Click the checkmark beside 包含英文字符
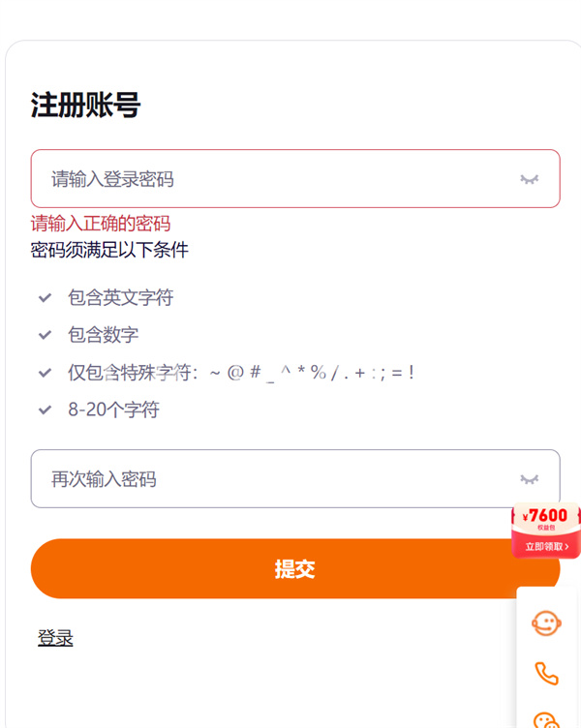Viewport: 581px width, 728px height. pos(46,297)
